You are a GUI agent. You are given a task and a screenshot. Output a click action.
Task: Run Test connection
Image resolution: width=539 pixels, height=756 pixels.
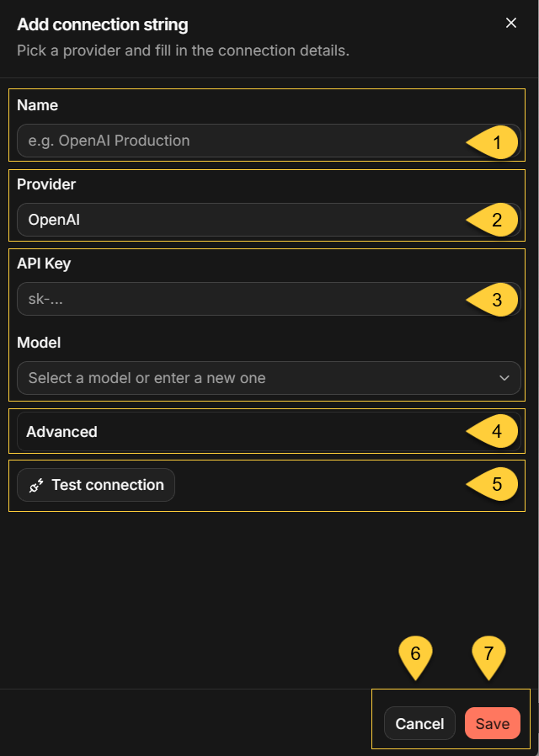coord(96,485)
